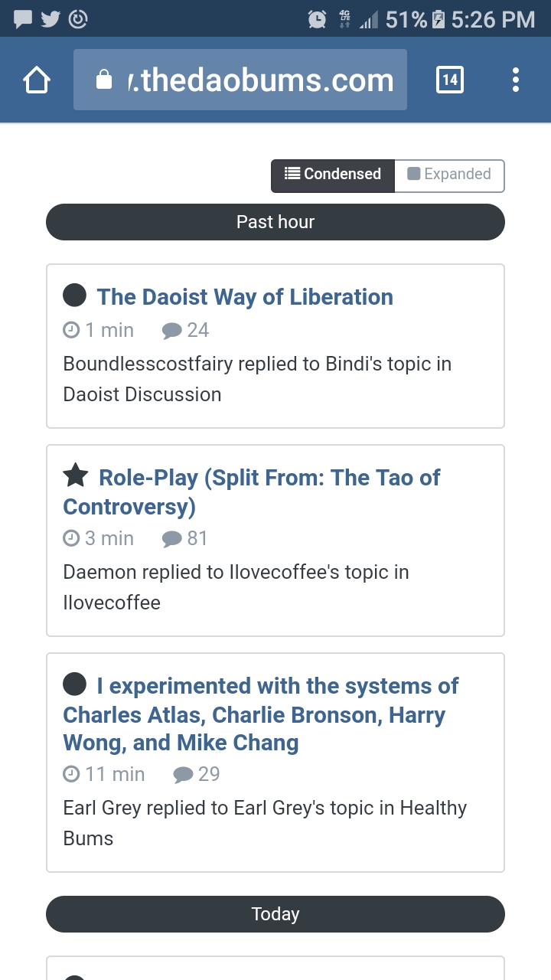Tap the Twitter notification icon in status bar
Image resolution: width=551 pixels, height=980 pixels.
coord(51,18)
